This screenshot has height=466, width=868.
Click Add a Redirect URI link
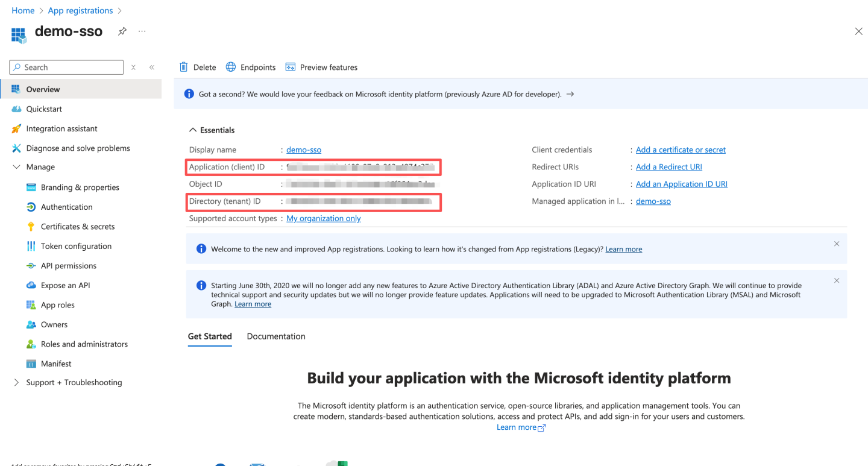point(668,167)
